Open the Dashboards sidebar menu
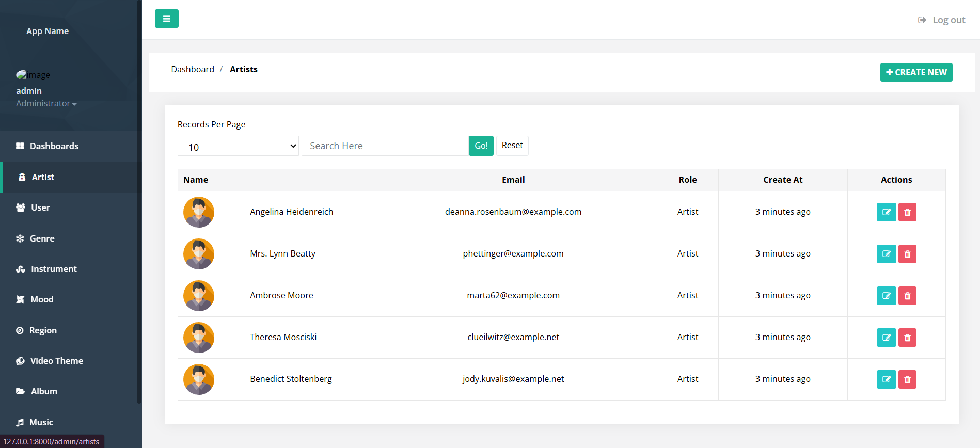Viewport: 980px width, 448px height. [x=54, y=146]
